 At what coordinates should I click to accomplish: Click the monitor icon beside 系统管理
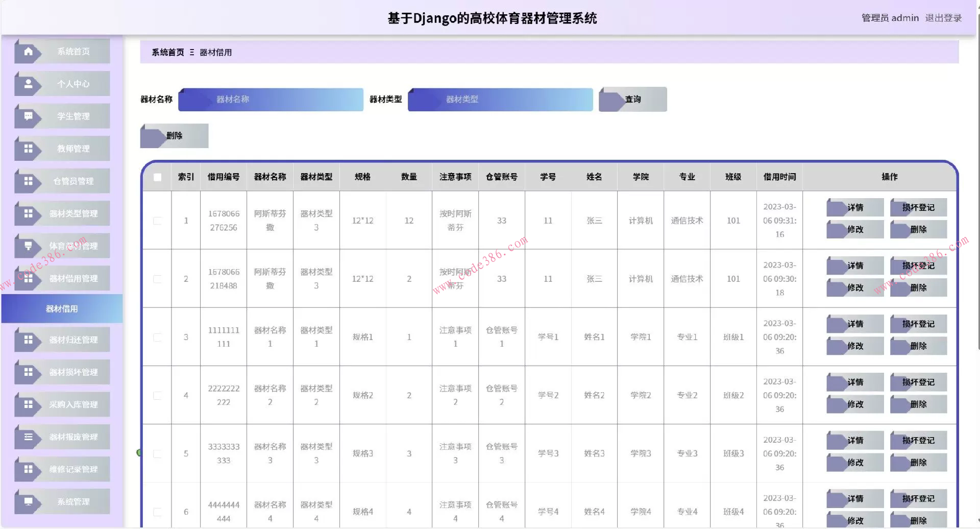point(28,502)
